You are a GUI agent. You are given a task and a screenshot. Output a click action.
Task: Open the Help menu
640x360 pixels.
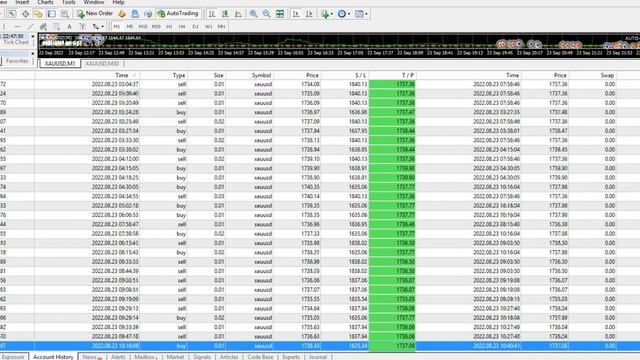118,2
